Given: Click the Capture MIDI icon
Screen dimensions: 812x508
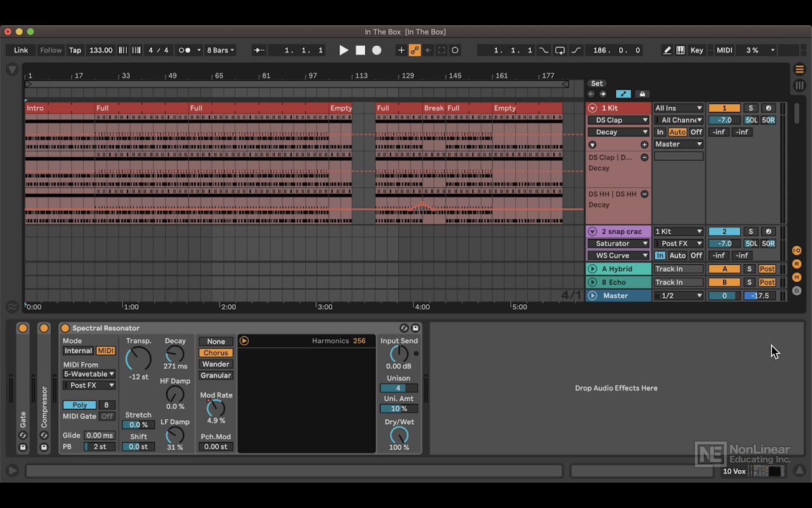Looking at the screenshot, I should (x=442, y=50).
